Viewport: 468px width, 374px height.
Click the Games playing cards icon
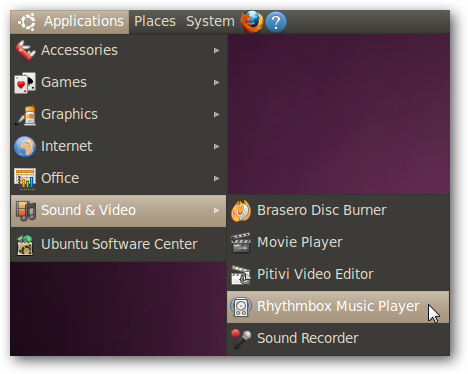coord(25,82)
